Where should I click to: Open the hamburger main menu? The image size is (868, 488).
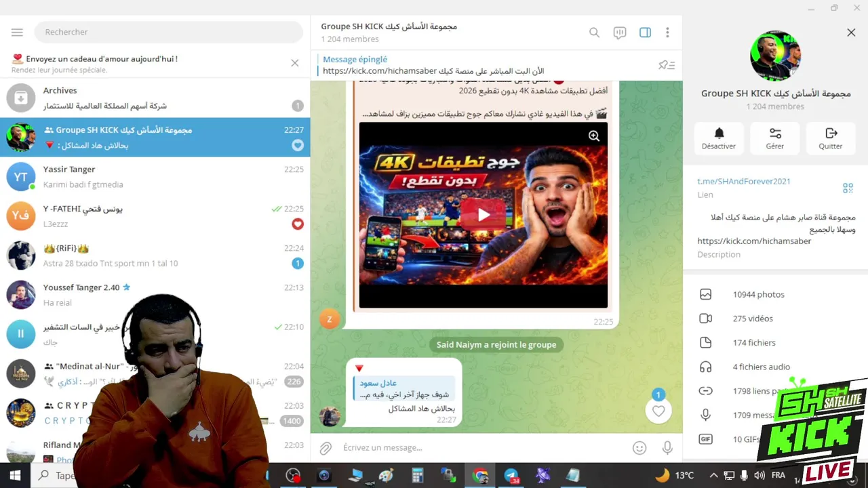(x=17, y=32)
